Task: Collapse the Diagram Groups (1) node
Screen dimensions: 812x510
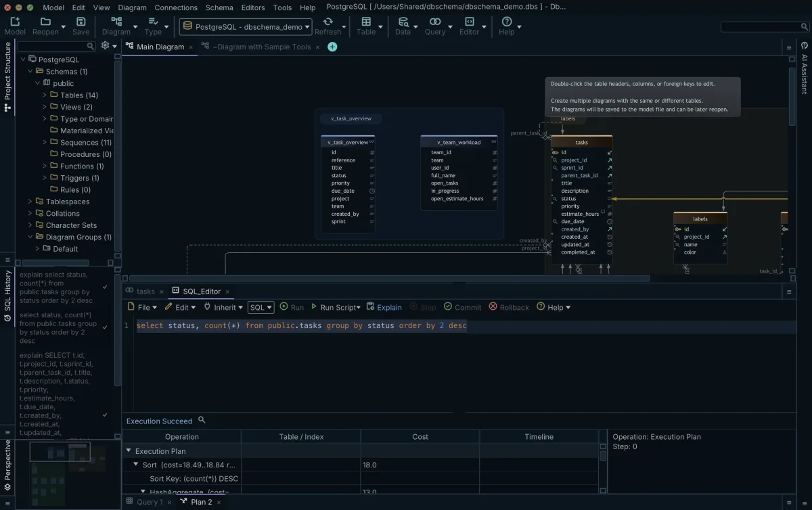Action: 30,237
